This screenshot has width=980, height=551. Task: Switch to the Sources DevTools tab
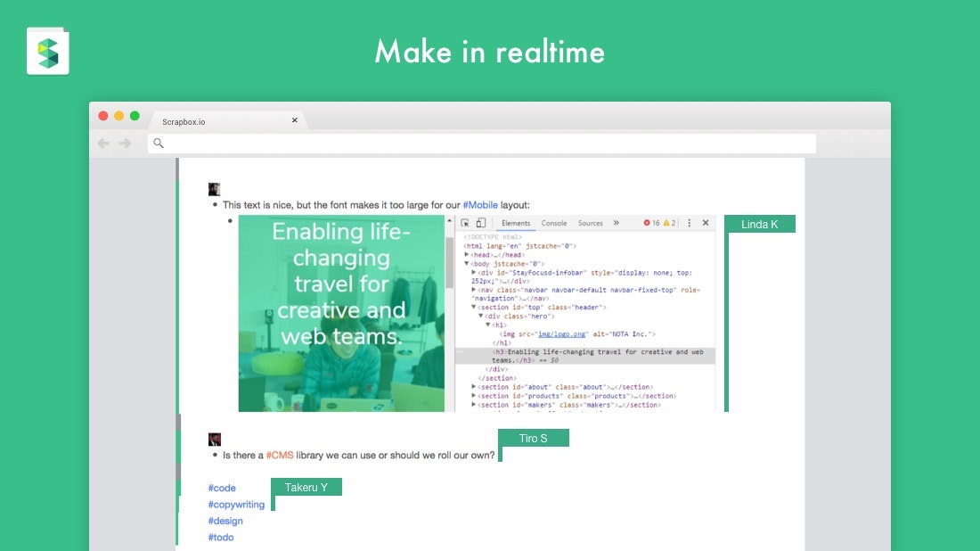590,223
